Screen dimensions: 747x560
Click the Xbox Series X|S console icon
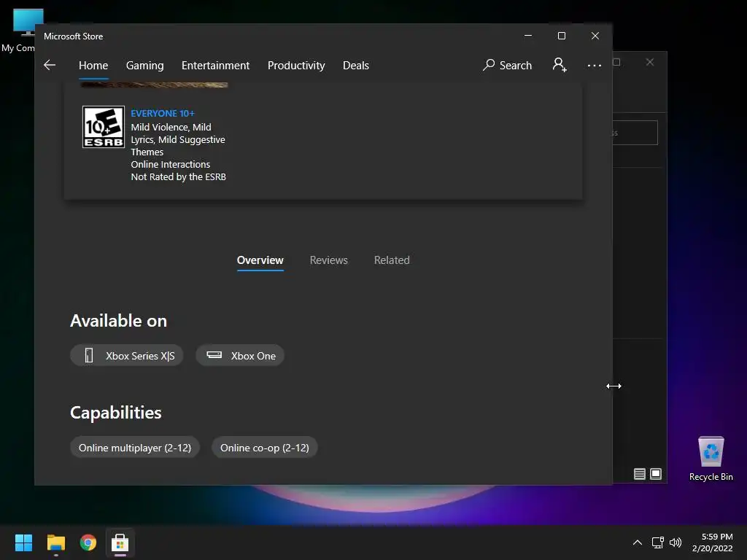tap(88, 355)
